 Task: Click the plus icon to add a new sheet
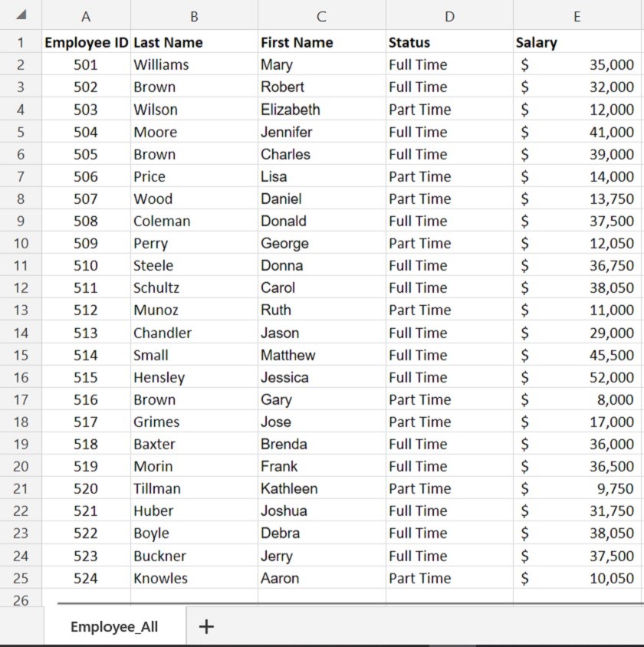205,626
